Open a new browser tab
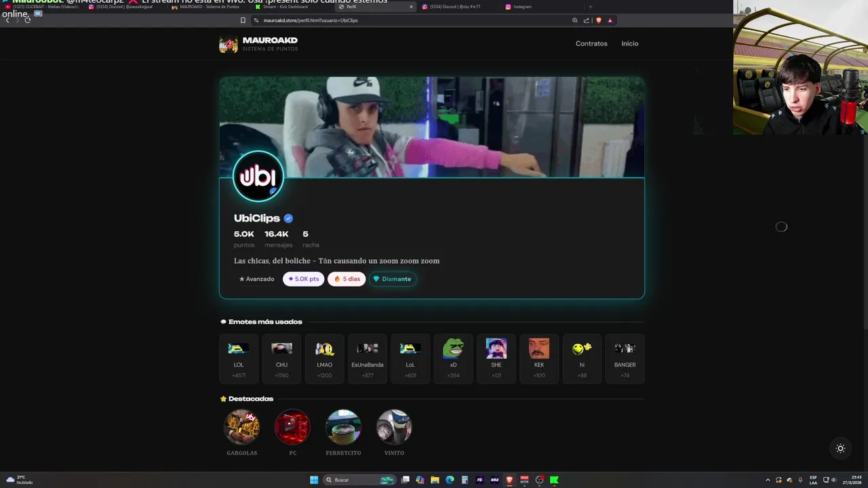Viewport: 868px width, 488px height. pyautogui.click(x=590, y=7)
